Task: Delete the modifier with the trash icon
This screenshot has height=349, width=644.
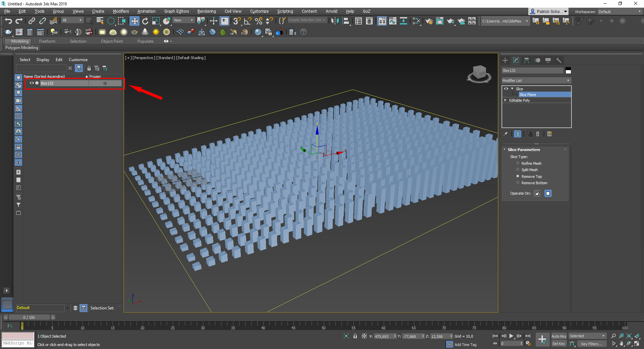Action: tap(538, 134)
